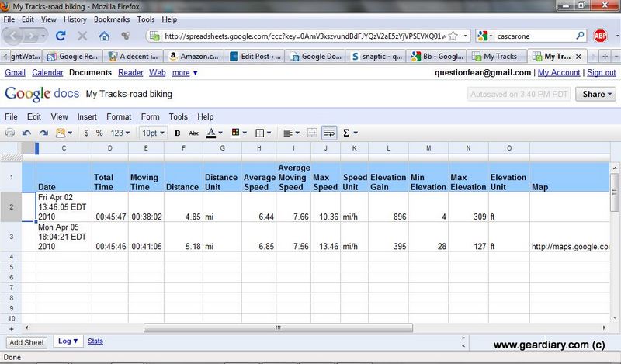The image size is (621, 364).
Task: Toggle bold formatting
Action: pos(177,133)
